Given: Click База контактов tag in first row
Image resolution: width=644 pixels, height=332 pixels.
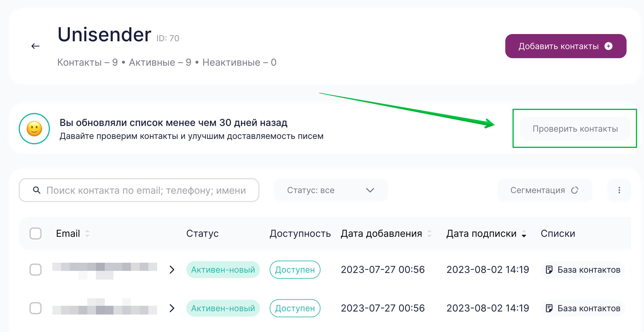Looking at the screenshot, I should pos(583,270).
